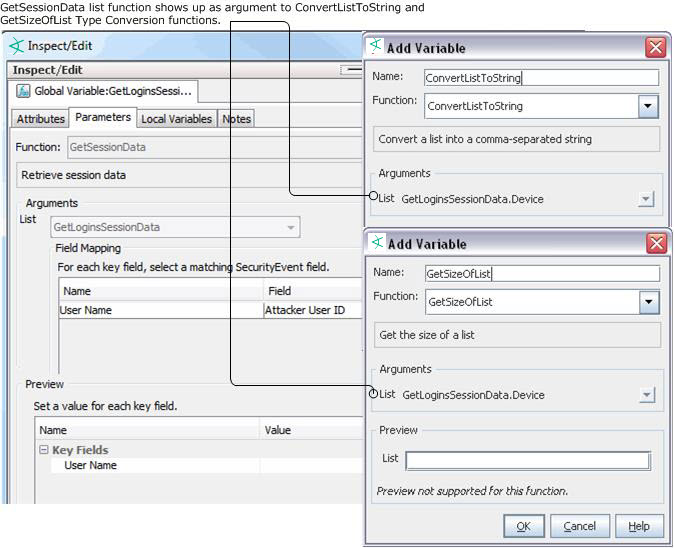Click the Preview List input field
This screenshot has height=548, width=674.
coord(528,461)
